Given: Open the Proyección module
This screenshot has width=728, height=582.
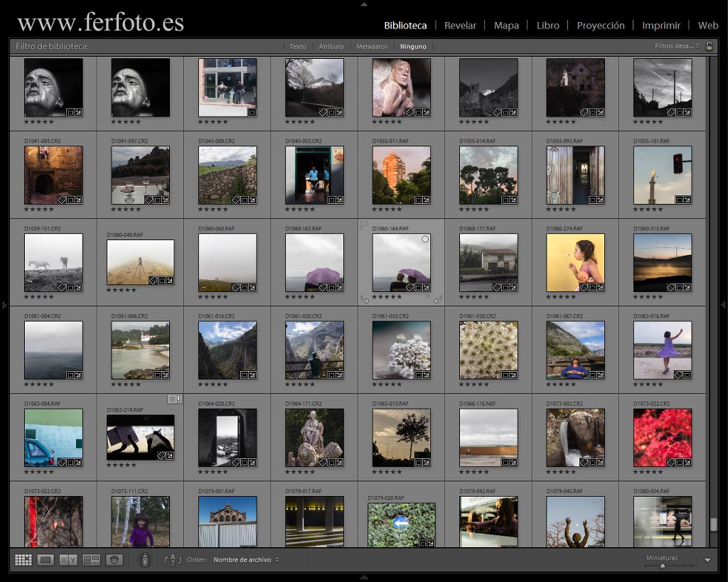Looking at the screenshot, I should pos(601,26).
